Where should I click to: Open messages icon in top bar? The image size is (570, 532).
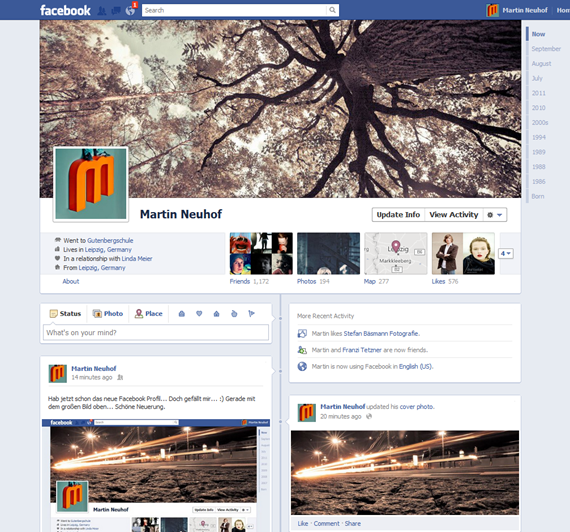[116, 11]
